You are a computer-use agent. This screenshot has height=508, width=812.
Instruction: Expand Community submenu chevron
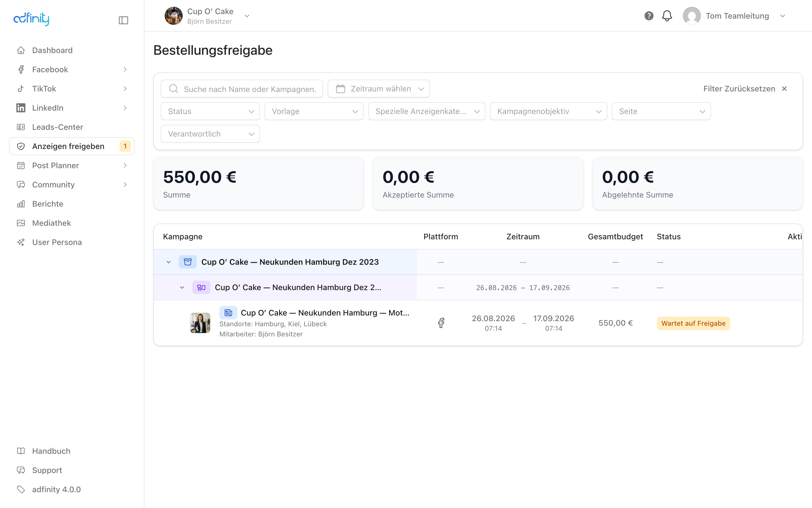pos(125,184)
